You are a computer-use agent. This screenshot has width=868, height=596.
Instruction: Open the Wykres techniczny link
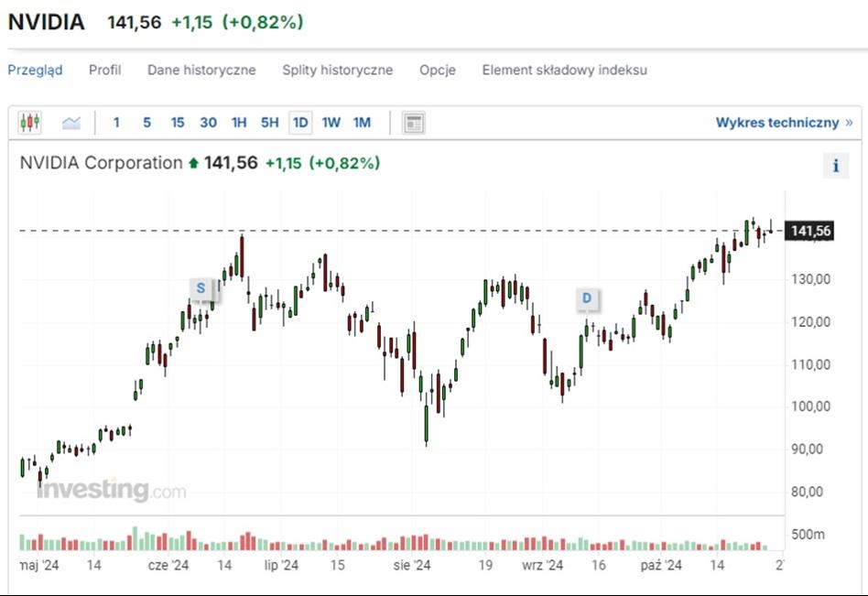784,123
